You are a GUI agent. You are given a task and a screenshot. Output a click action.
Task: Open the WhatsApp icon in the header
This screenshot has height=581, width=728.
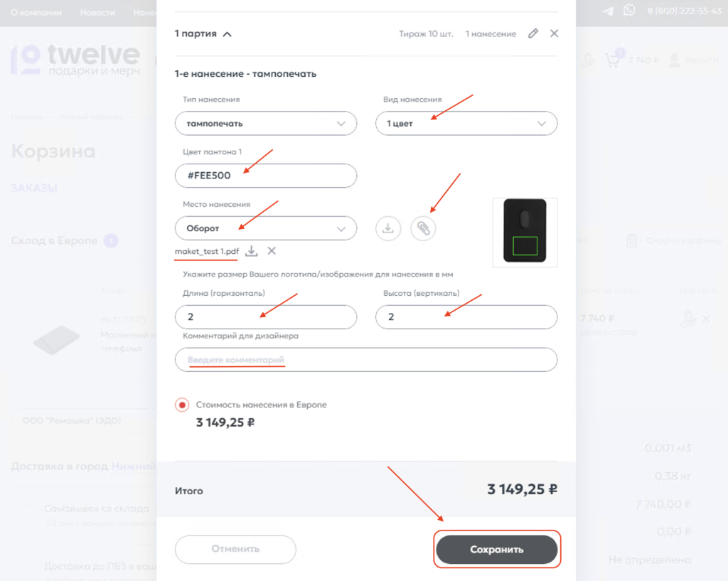(x=629, y=10)
